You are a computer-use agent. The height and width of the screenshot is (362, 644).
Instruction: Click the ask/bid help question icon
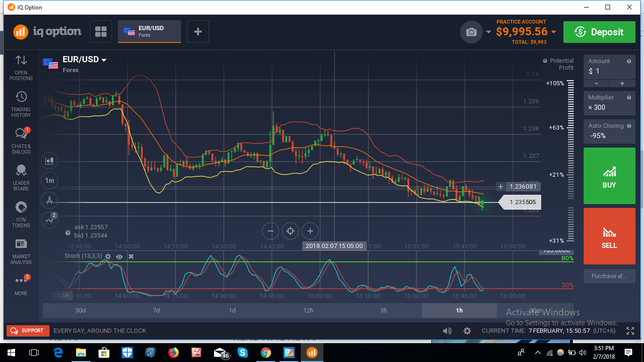tap(68, 233)
